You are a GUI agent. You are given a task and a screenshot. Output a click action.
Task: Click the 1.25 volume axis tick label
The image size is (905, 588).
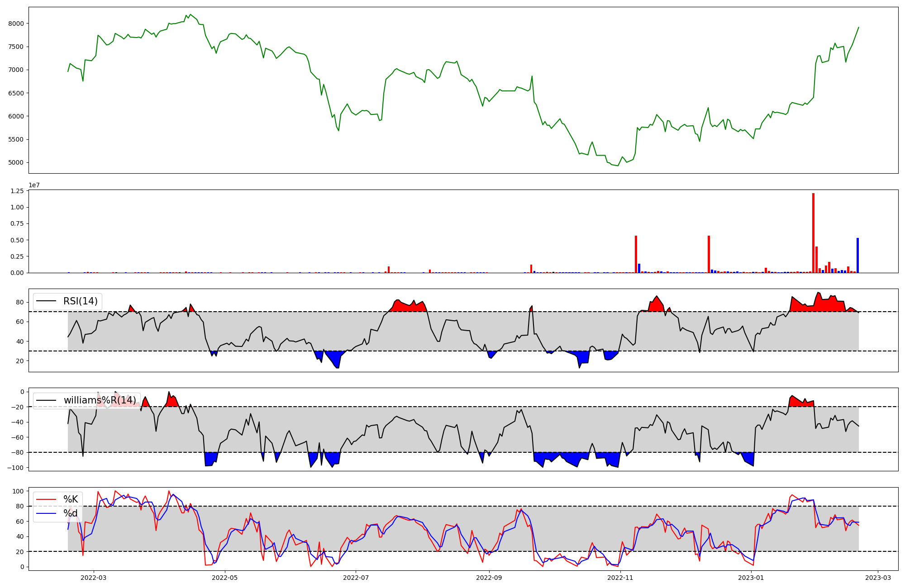click(x=17, y=191)
